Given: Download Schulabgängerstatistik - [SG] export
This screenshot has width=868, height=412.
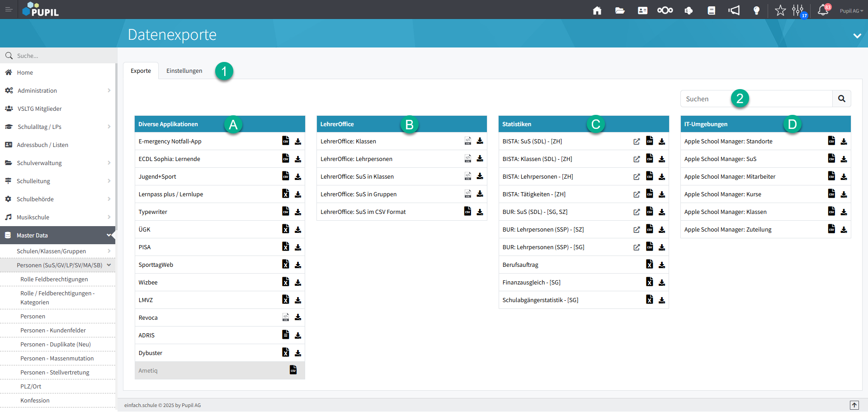Looking at the screenshot, I should (x=662, y=300).
